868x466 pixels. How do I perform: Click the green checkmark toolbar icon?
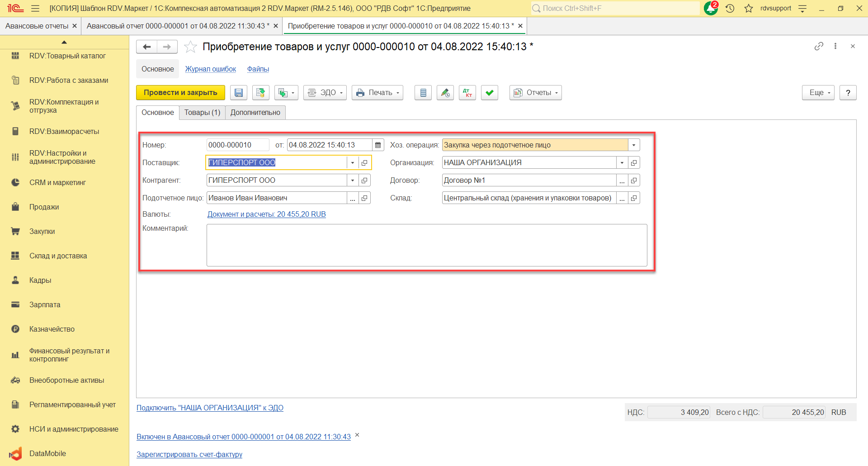click(x=489, y=93)
